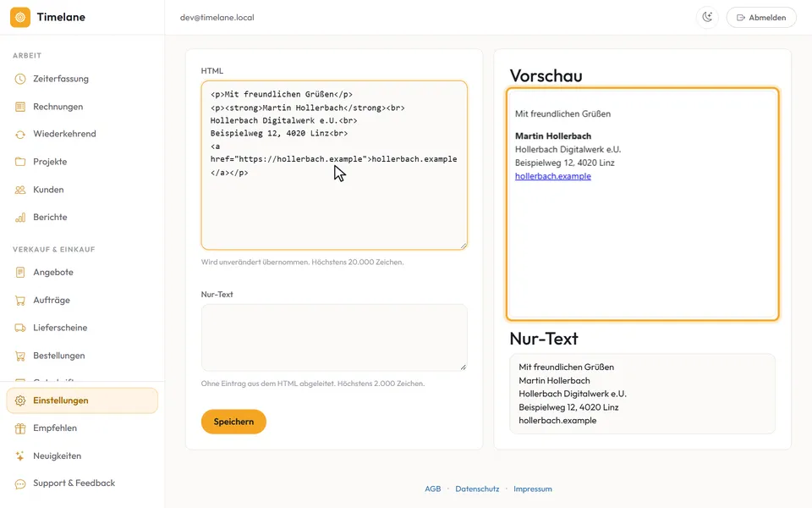Click the Nur-Text preview heading
This screenshot has height=508, width=812.
point(544,339)
